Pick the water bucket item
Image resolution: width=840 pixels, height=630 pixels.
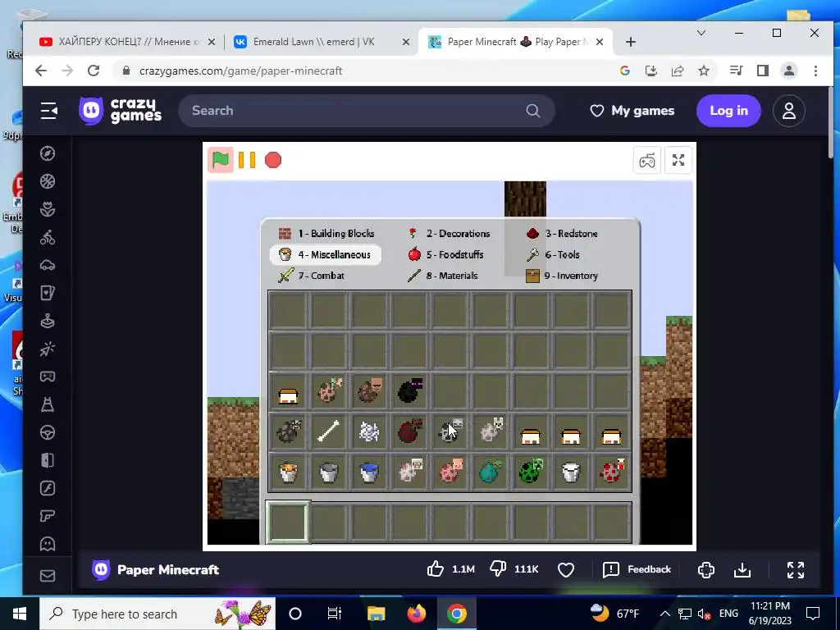(369, 472)
